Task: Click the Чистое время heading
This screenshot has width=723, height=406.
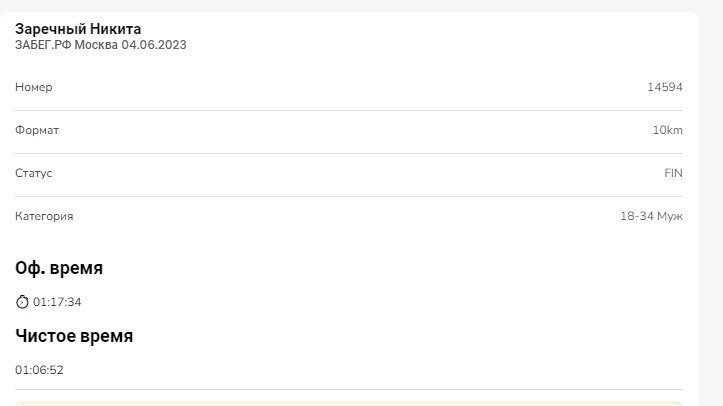Action: click(x=74, y=336)
